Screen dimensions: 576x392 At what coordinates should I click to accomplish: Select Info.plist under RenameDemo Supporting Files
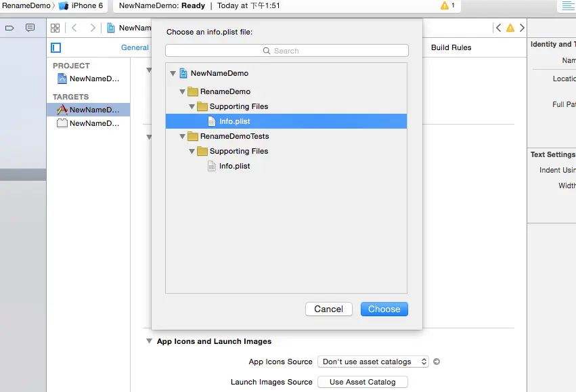click(x=286, y=121)
